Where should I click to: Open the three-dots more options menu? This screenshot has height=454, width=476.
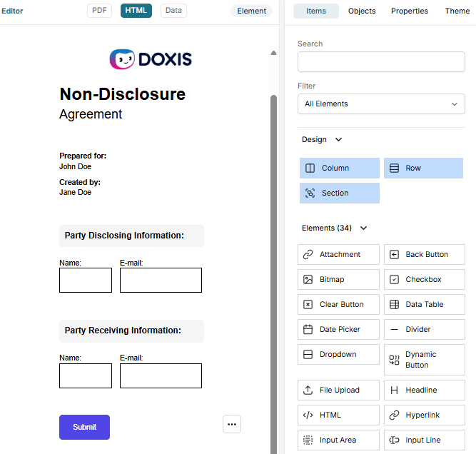[x=232, y=424]
